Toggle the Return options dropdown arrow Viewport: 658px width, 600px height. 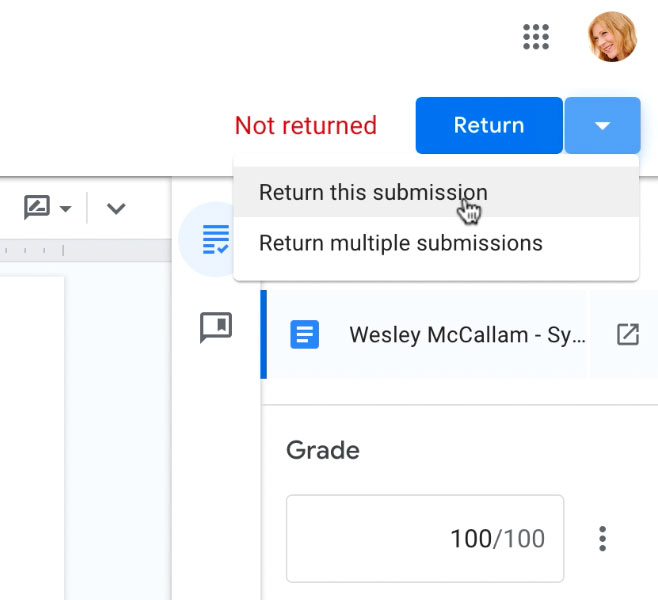coord(602,125)
